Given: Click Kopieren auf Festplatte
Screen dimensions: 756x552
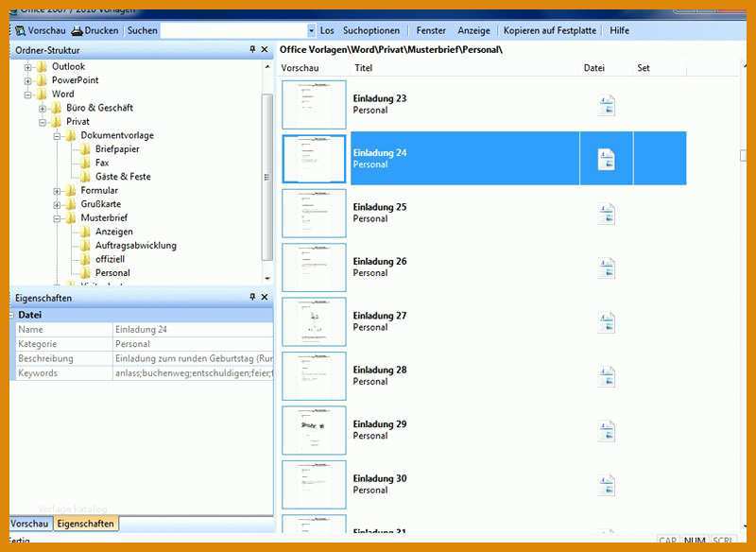Looking at the screenshot, I should [550, 30].
